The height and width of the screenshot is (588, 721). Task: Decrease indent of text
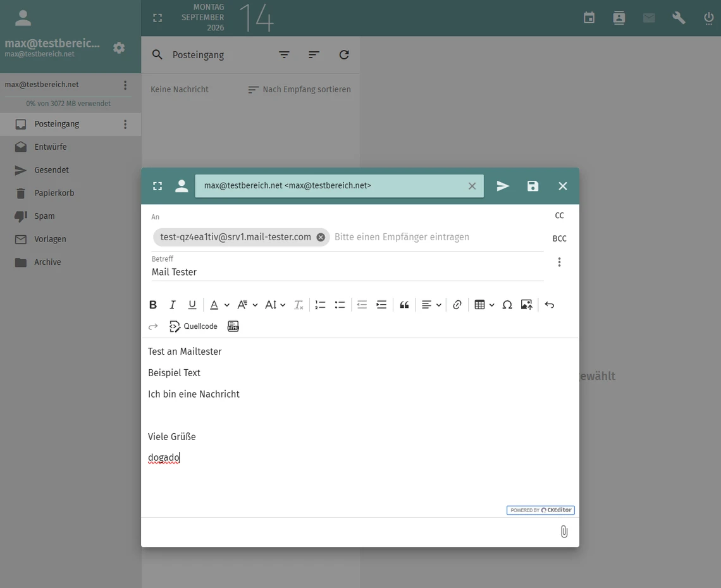point(362,305)
